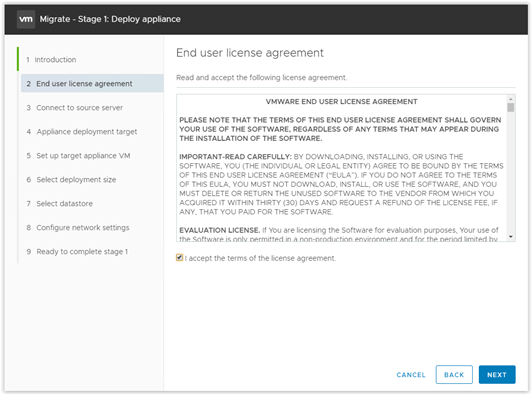Image resolution: width=532 pixels, height=395 pixels.
Task: Jump to step 5 Set up target appliance VM
Action: pyautogui.click(x=78, y=156)
